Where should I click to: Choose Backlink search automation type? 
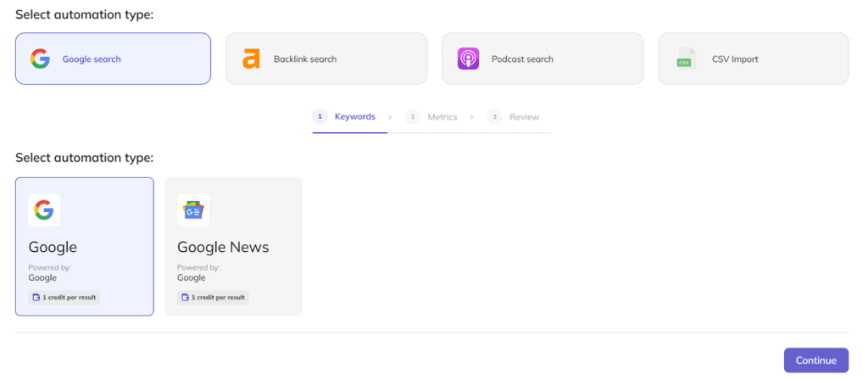[326, 59]
